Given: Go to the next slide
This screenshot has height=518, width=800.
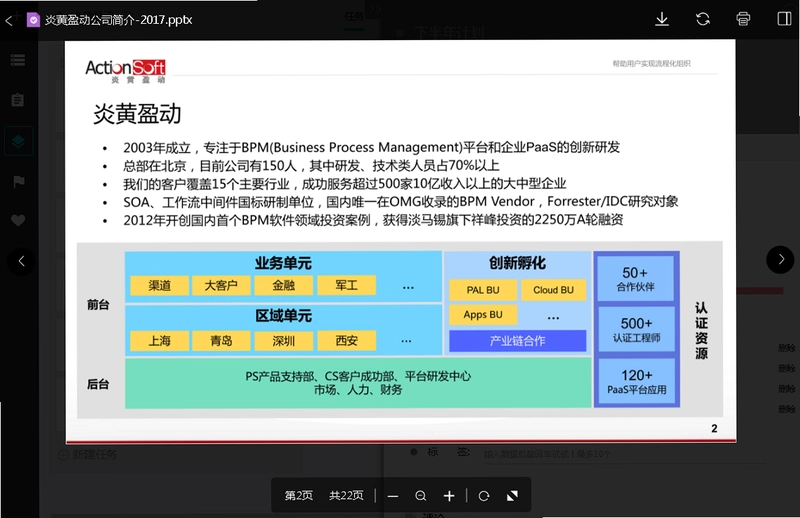Looking at the screenshot, I should 780,260.
